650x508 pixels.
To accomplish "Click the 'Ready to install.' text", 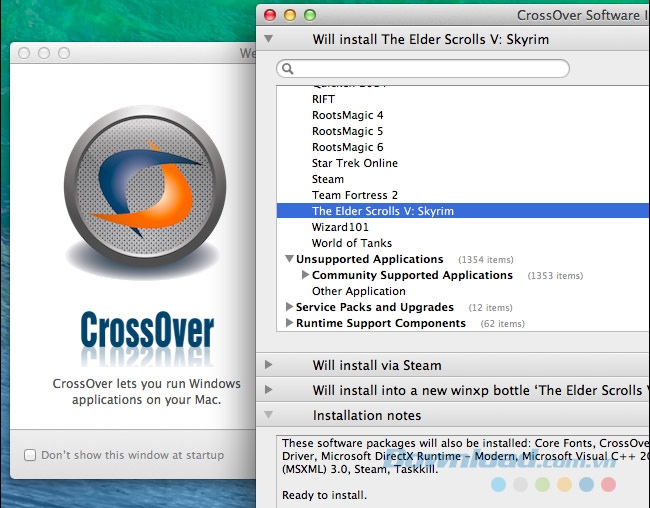I will [324, 495].
